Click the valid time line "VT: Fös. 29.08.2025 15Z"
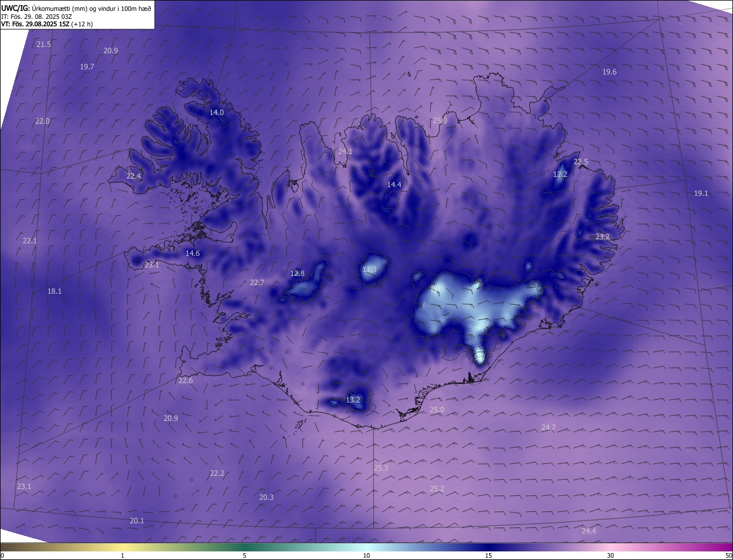Viewport: 733px width, 560px height. tap(34, 25)
